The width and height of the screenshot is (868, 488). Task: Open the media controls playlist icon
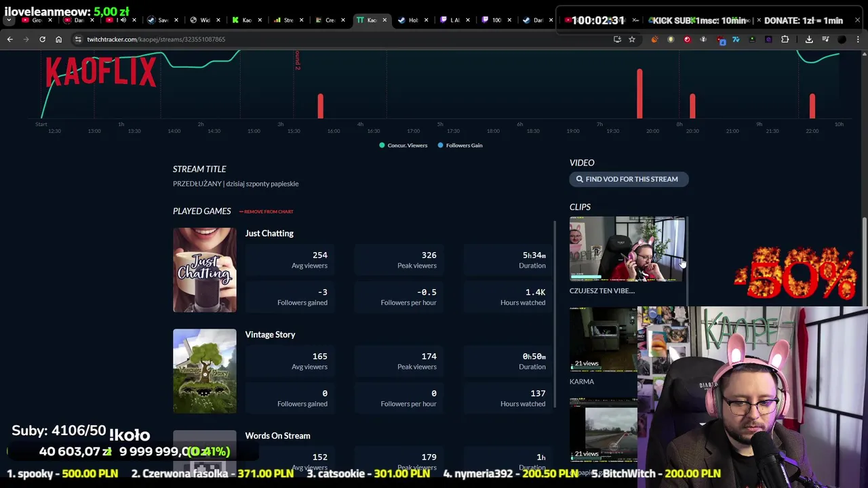[825, 39]
